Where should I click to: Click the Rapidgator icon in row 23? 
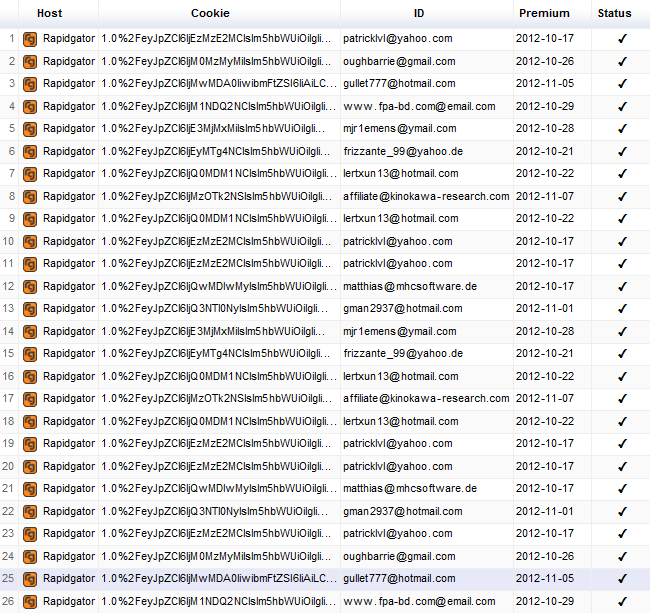click(x=30, y=534)
